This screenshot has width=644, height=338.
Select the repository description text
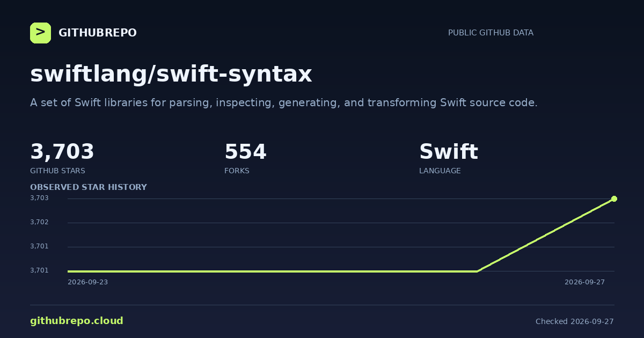pos(283,102)
